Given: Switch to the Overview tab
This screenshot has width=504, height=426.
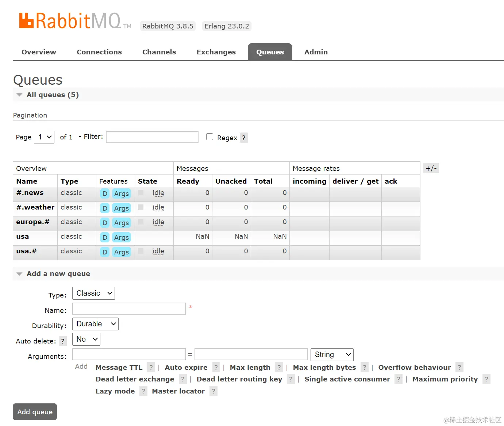Looking at the screenshot, I should tap(39, 52).
